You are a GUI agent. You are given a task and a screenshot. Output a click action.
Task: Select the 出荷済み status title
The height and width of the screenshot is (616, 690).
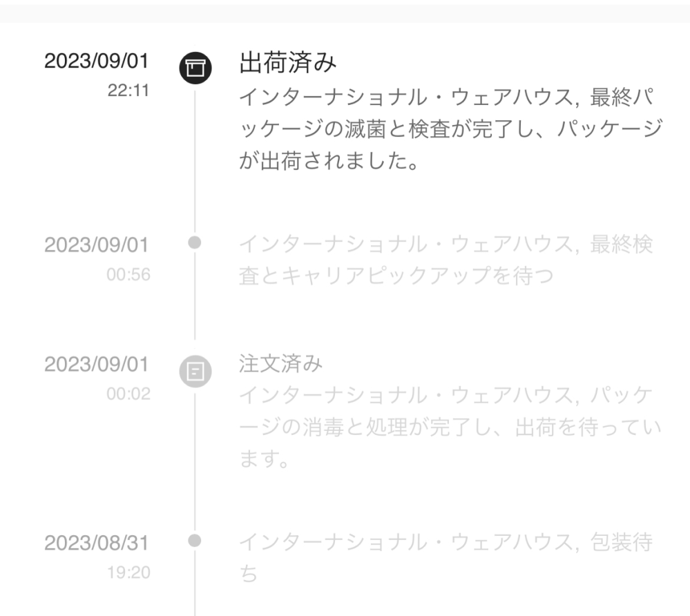pyautogui.click(x=287, y=64)
